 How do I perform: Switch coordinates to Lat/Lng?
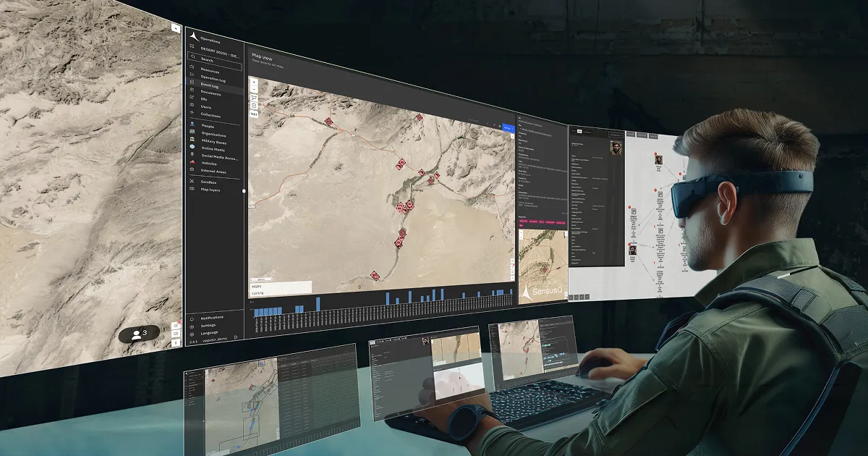[257, 293]
